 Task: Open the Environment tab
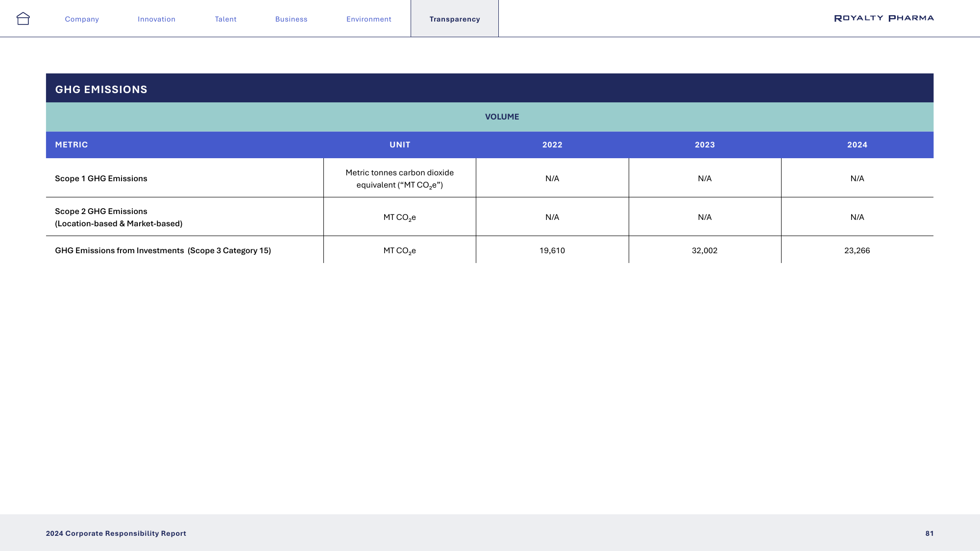coord(369,19)
